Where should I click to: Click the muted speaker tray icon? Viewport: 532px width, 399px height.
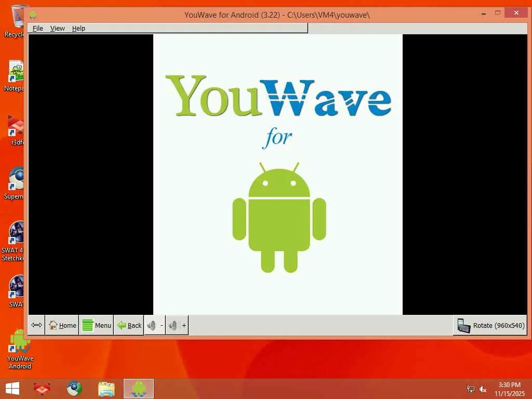coord(483,389)
